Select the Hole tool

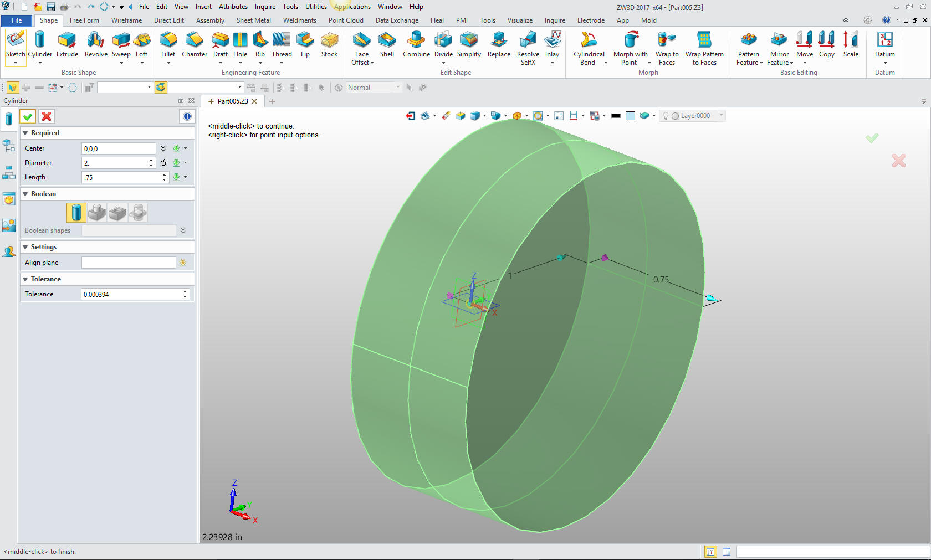(240, 44)
